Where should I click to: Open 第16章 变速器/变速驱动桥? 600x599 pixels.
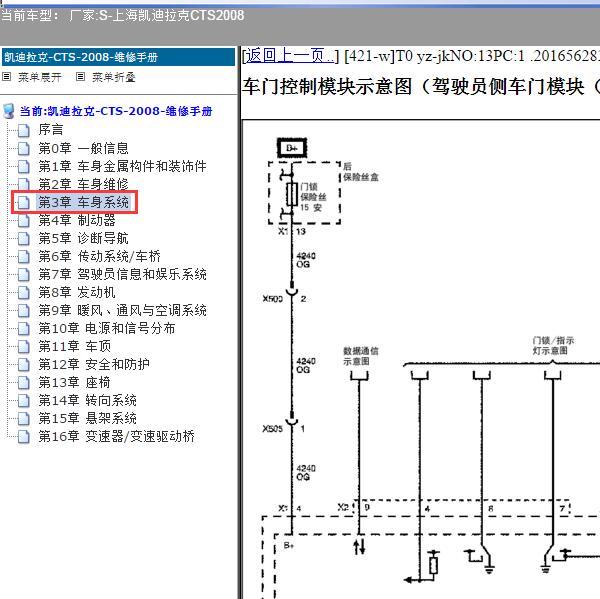(x=116, y=436)
